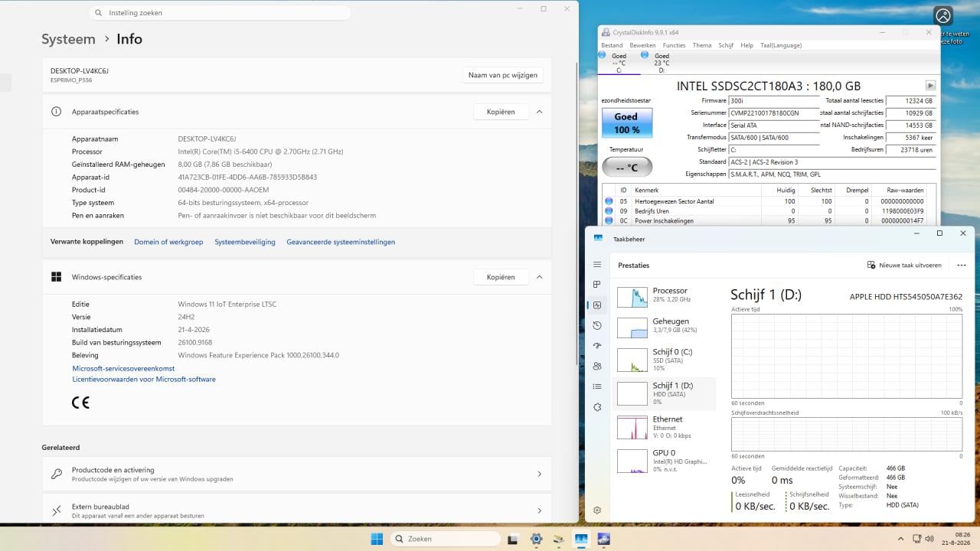The width and height of the screenshot is (980, 551).
Task: Open Taal(Language) menu in CrystalDiskInfo
Action: (x=781, y=45)
